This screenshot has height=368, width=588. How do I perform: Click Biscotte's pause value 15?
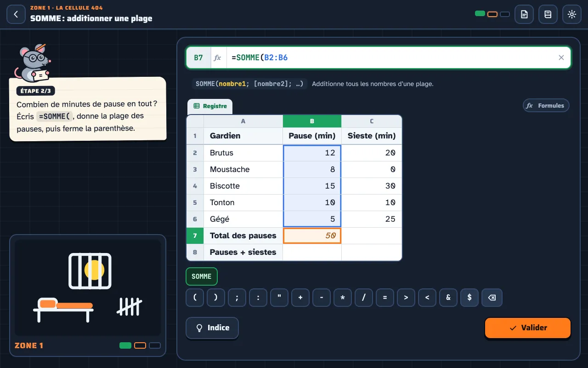click(x=312, y=186)
